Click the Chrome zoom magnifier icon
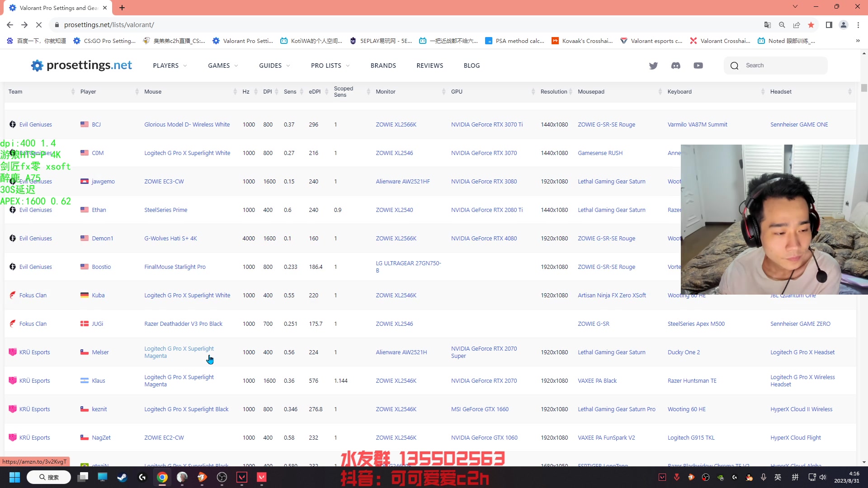Viewport: 868px width, 488px height. tap(782, 25)
